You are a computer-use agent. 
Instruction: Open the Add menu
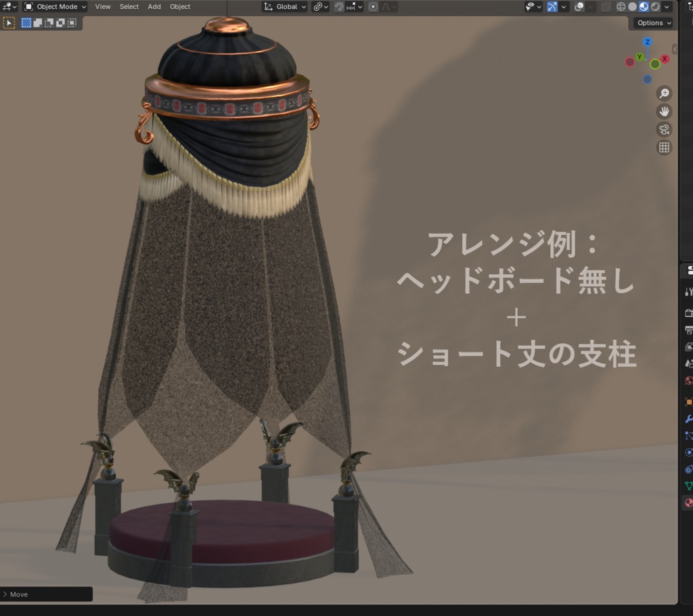click(x=154, y=7)
